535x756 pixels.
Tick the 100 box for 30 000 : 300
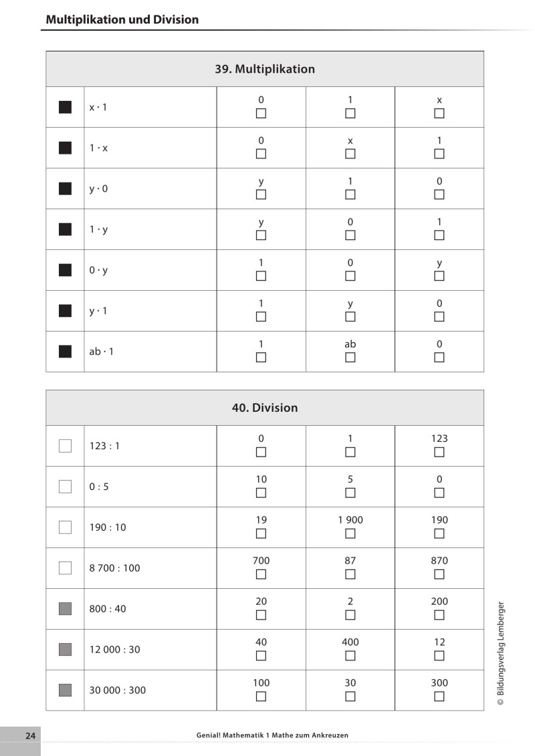click(261, 697)
